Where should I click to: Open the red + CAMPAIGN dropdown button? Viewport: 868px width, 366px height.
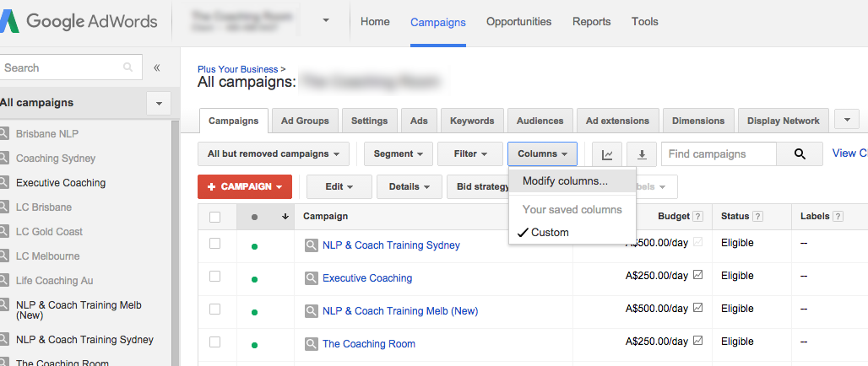(245, 187)
